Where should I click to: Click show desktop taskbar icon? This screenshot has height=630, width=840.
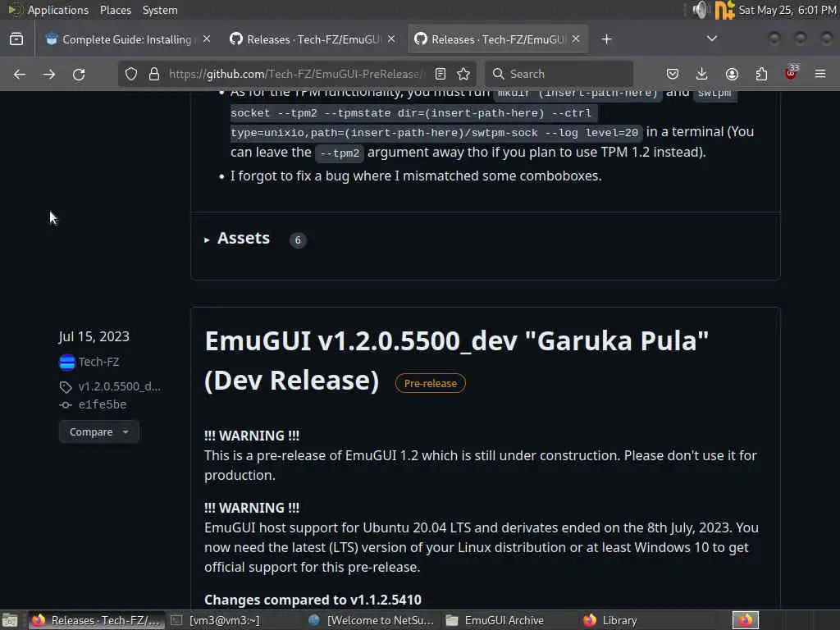[x=10, y=620]
